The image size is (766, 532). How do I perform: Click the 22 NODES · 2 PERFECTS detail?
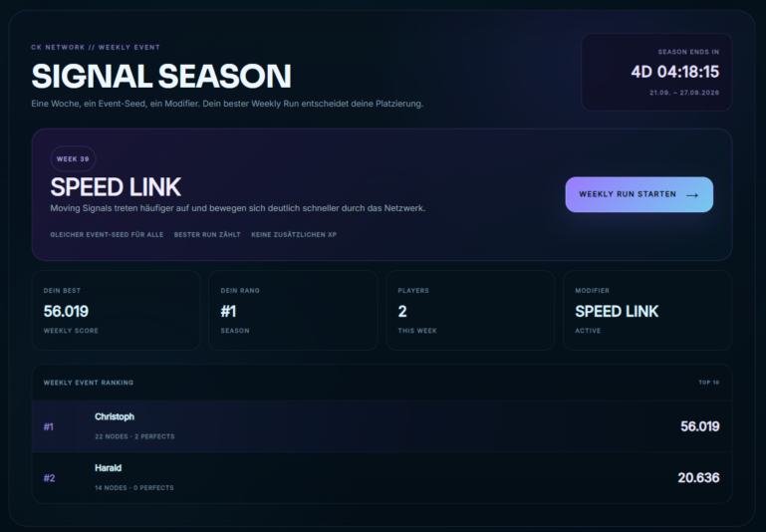point(134,436)
